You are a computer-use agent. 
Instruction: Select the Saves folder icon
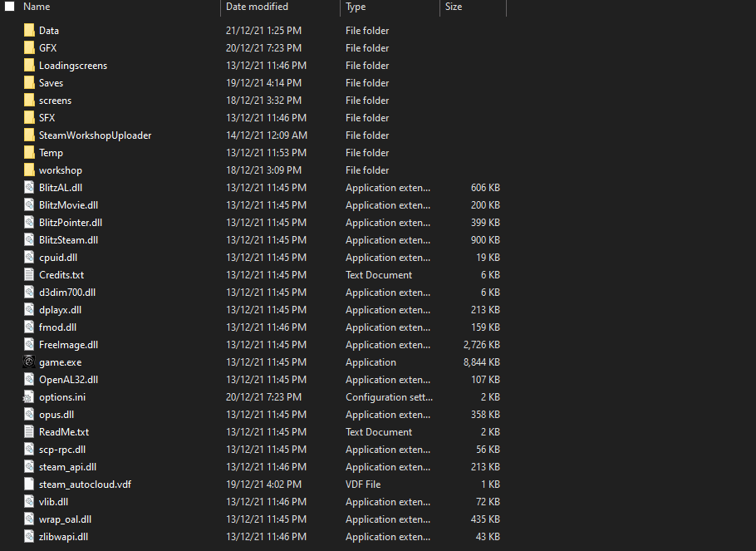click(x=29, y=83)
